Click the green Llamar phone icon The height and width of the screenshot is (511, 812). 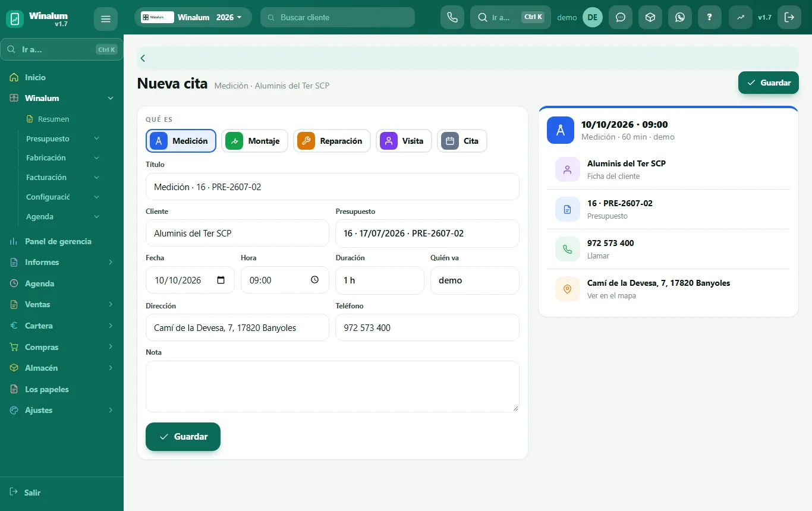567,249
